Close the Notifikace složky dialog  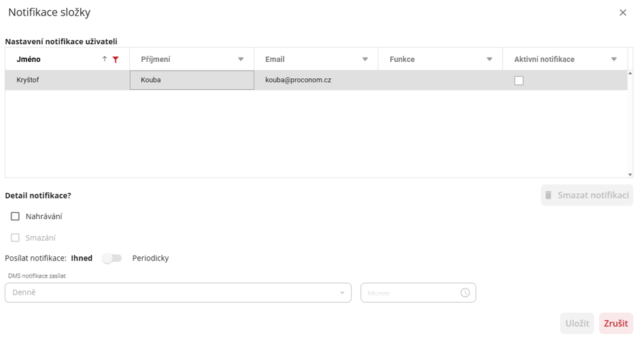(622, 13)
